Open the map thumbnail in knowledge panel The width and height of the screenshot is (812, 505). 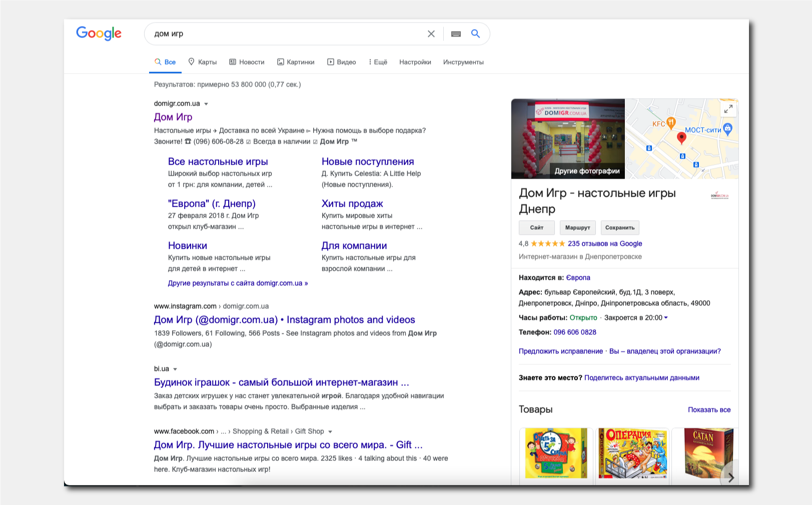click(x=681, y=139)
